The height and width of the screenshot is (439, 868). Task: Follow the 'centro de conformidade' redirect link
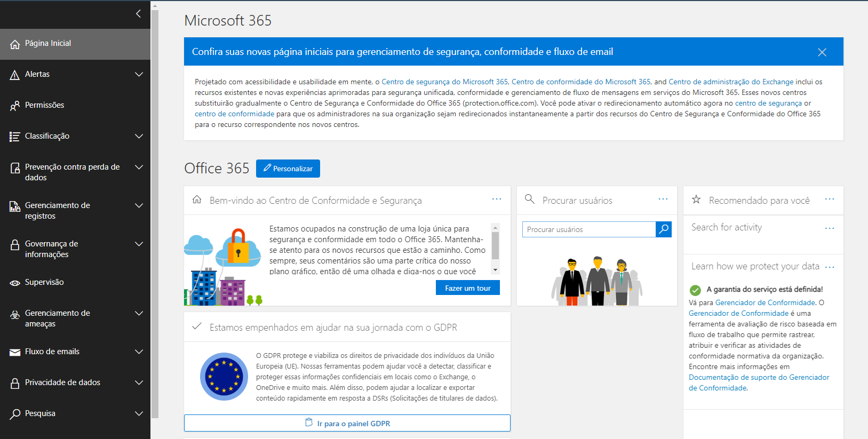coord(234,114)
